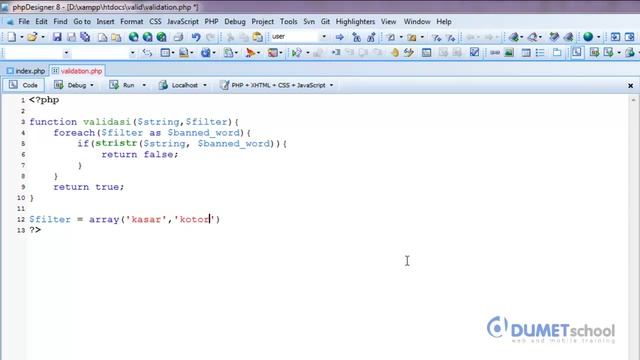
Task: Click the Insert image icon
Action: [x=509, y=53]
